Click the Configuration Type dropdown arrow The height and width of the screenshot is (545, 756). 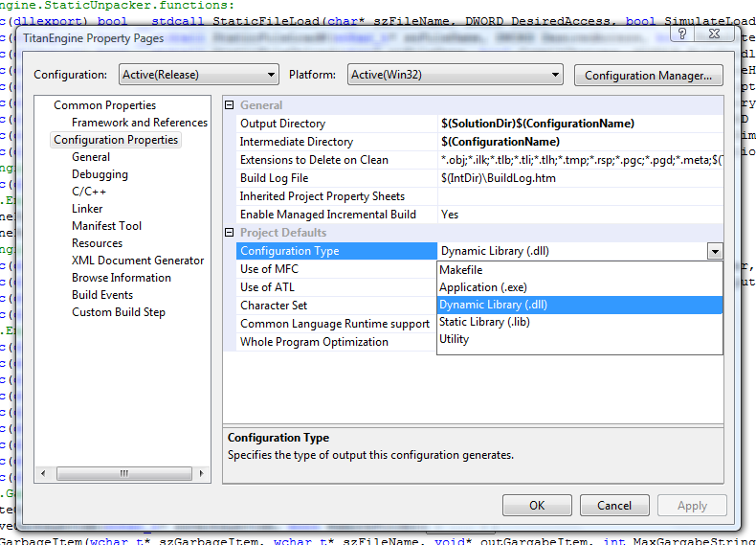(x=715, y=251)
